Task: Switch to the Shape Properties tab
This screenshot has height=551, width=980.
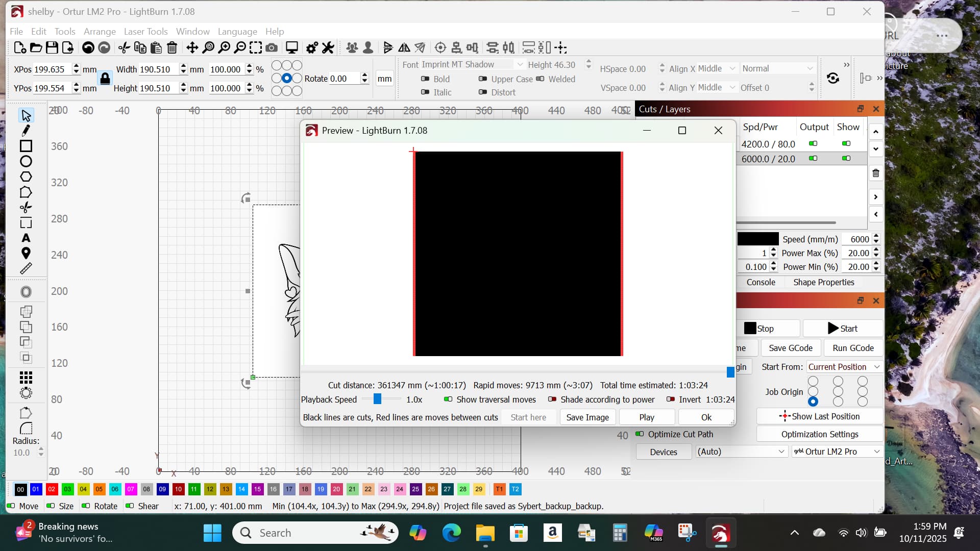Action: click(823, 282)
